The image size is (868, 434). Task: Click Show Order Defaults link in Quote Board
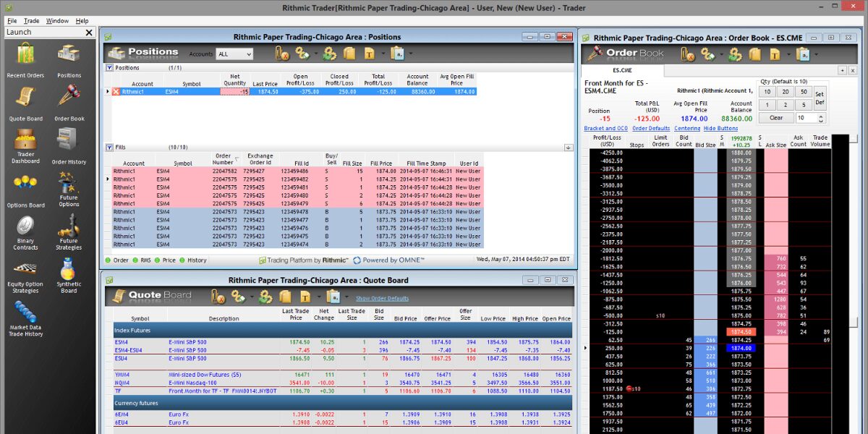coord(382,298)
